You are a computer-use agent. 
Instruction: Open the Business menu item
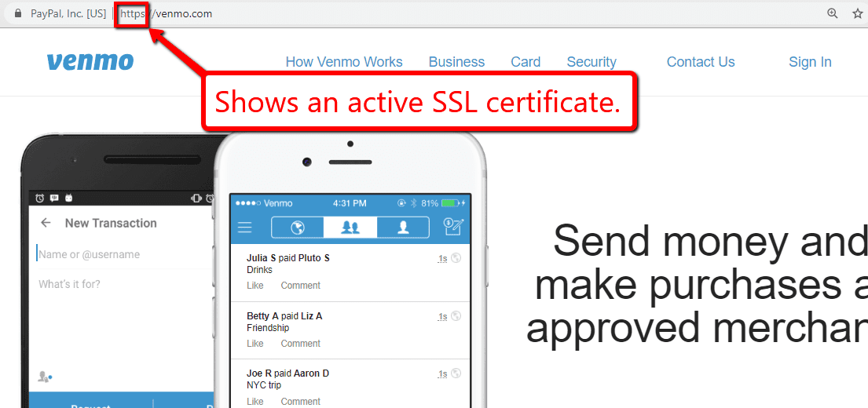click(x=456, y=62)
